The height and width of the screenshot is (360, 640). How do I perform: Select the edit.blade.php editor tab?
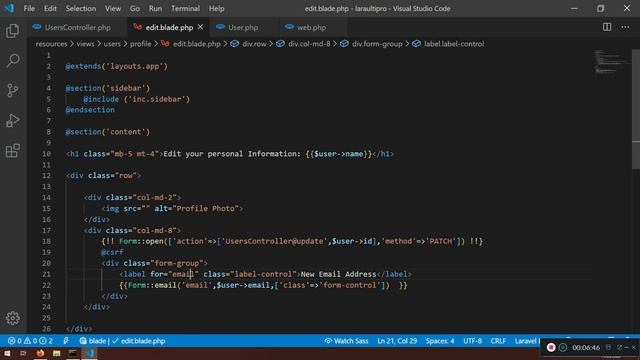[168, 27]
